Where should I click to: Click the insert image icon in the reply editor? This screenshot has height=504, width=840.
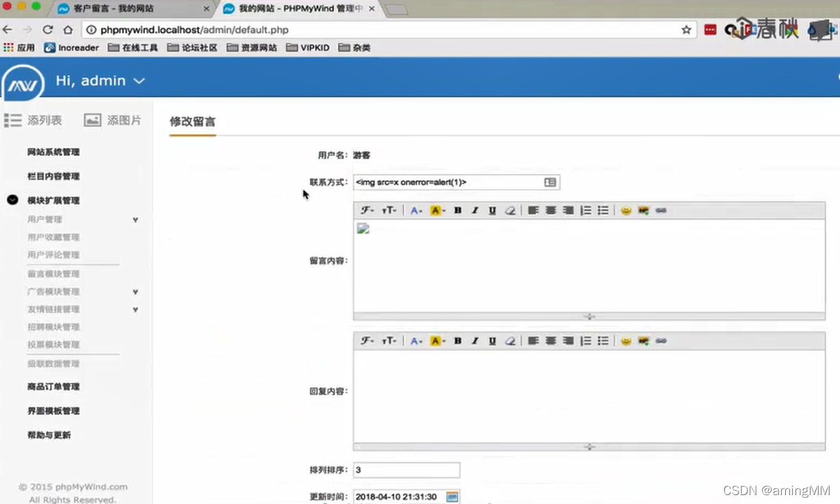coord(643,341)
